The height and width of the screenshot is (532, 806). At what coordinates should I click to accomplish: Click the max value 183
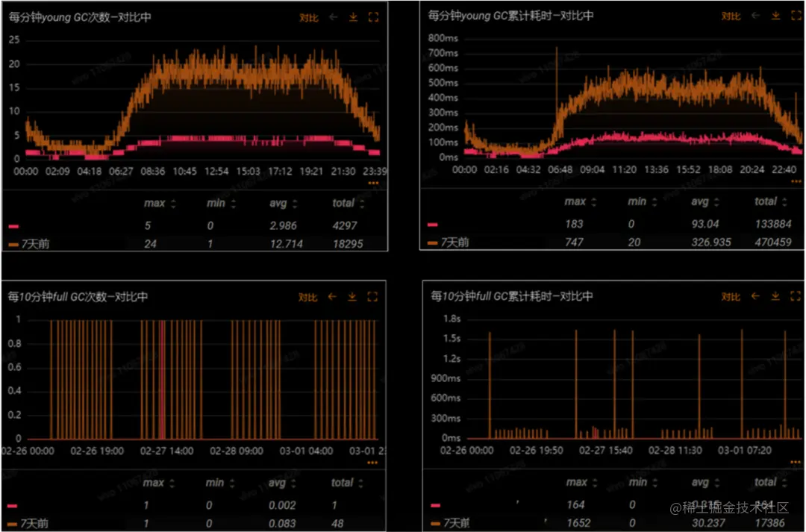574,224
